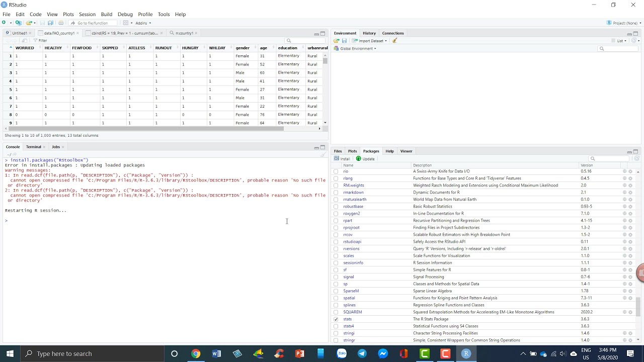Clear environment objects with broom icon
The height and width of the screenshot is (362, 644).
[395, 41]
